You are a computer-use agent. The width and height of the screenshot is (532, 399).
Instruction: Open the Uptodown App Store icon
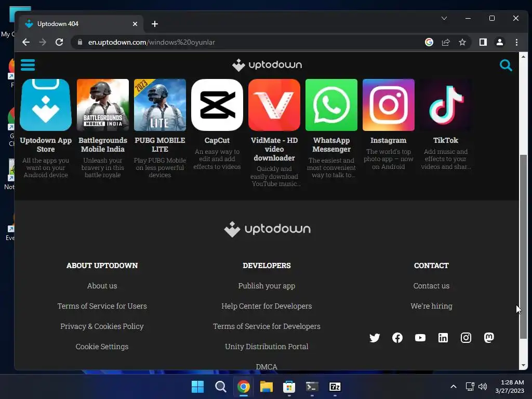(x=46, y=105)
